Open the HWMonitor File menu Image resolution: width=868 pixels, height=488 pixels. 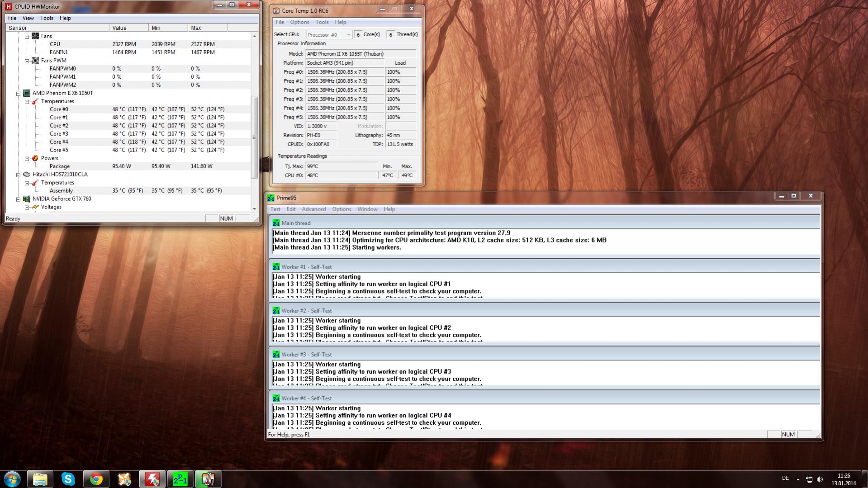coord(12,18)
